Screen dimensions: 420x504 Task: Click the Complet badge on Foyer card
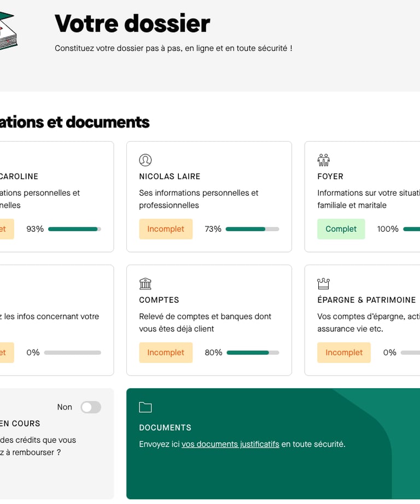pyautogui.click(x=341, y=229)
